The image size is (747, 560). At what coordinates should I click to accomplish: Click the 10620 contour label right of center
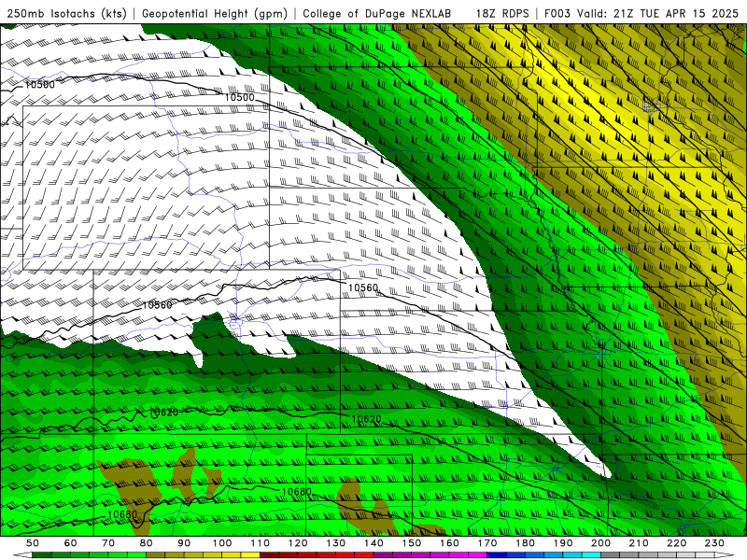(366, 419)
